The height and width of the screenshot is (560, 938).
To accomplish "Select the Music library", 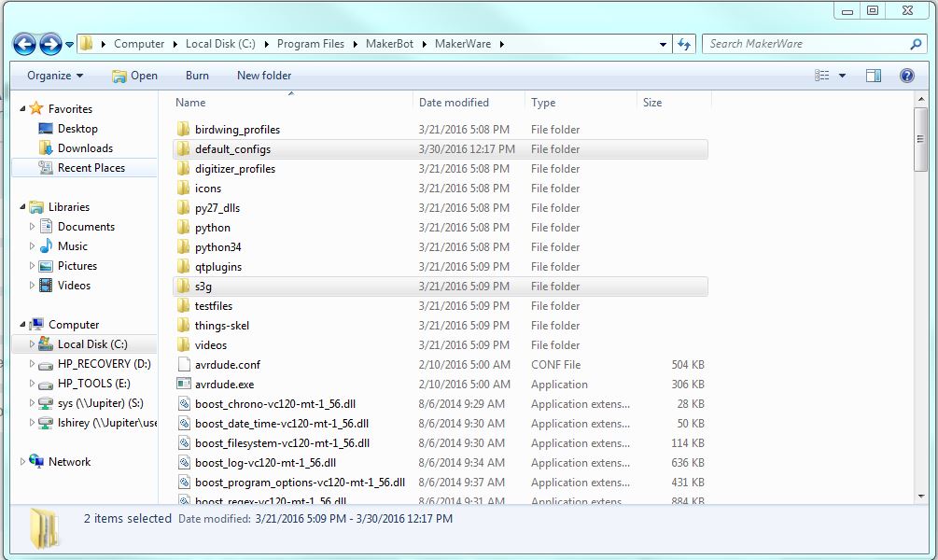I will pyautogui.click(x=73, y=246).
